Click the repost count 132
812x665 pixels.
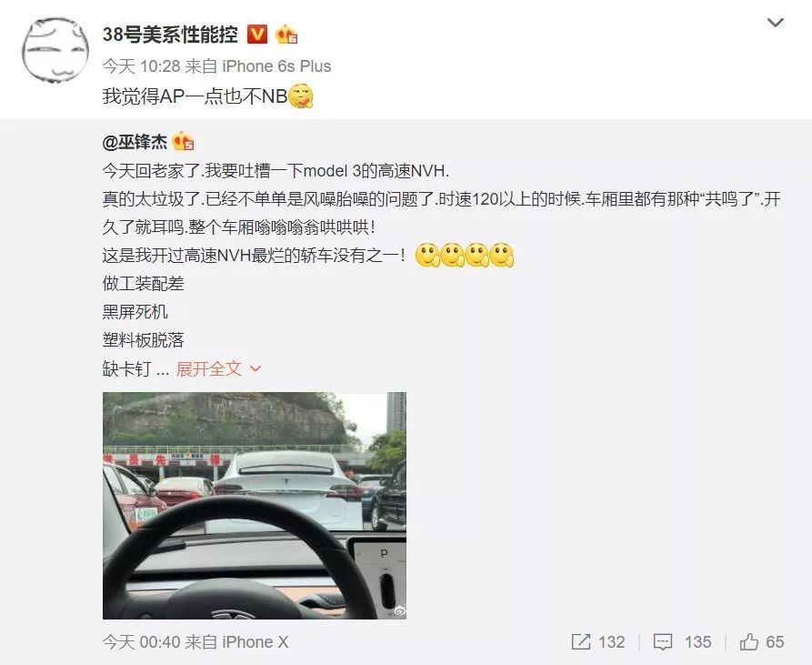[612, 642]
